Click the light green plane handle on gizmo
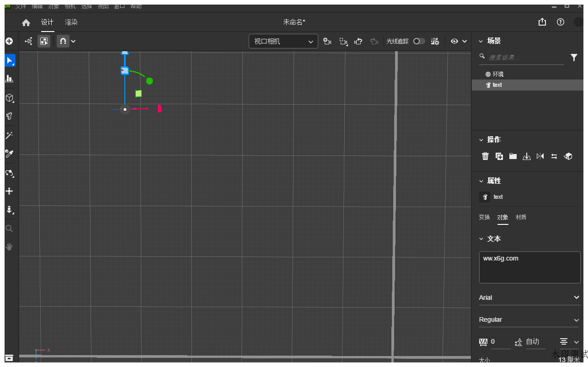588x367 pixels. click(x=139, y=93)
